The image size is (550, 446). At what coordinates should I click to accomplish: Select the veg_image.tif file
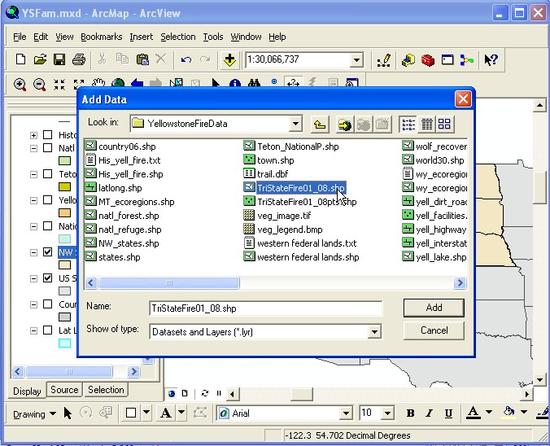(x=277, y=216)
